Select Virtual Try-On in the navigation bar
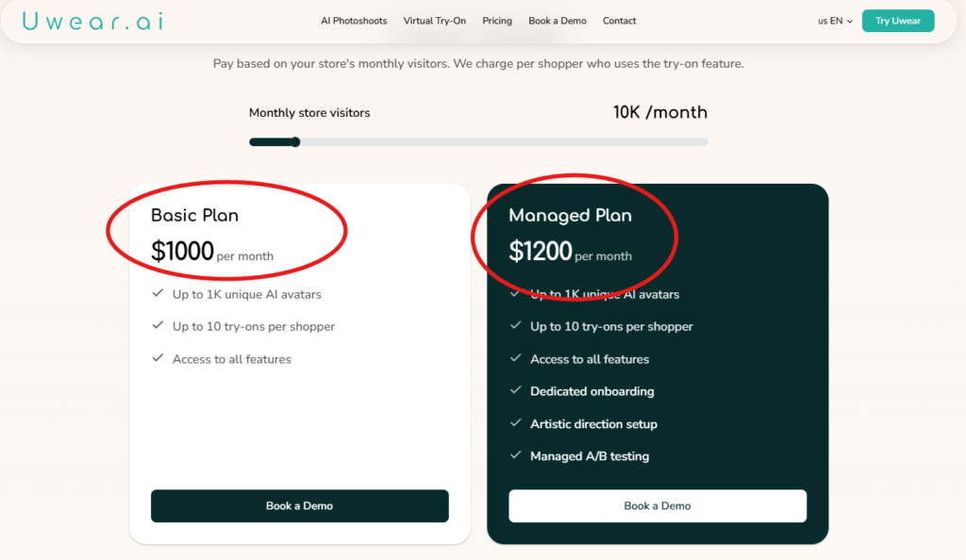966x560 pixels. click(x=434, y=20)
